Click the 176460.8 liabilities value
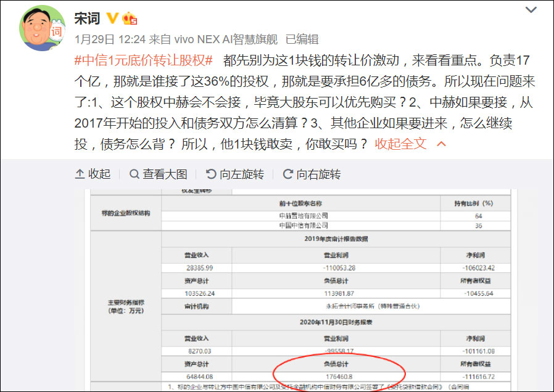The image size is (554, 392). pyautogui.click(x=339, y=377)
